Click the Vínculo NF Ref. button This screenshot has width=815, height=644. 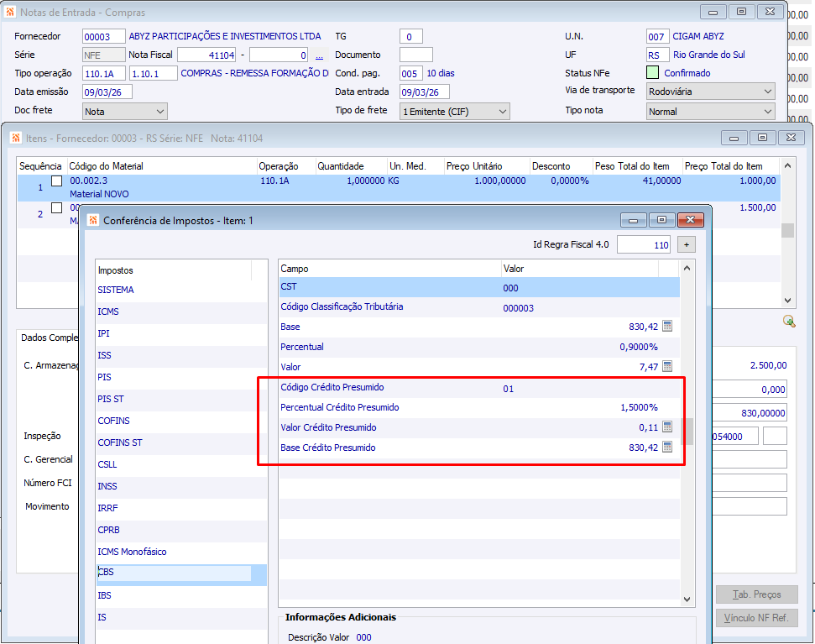coord(755,619)
